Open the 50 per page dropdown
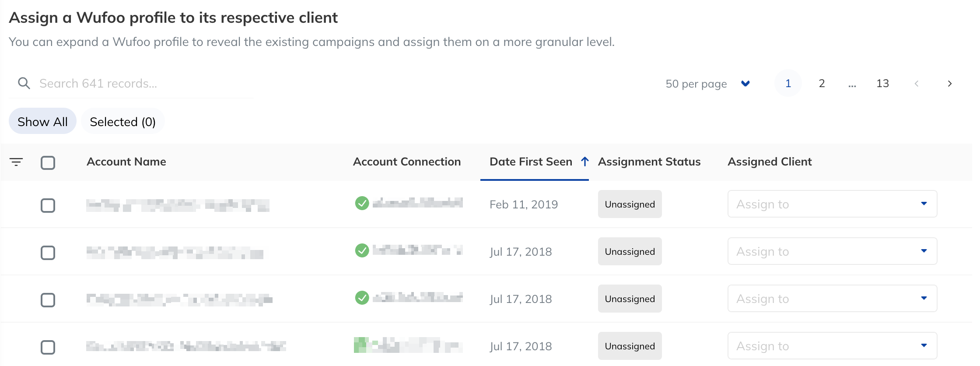The width and height of the screenshot is (980, 366). [707, 84]
